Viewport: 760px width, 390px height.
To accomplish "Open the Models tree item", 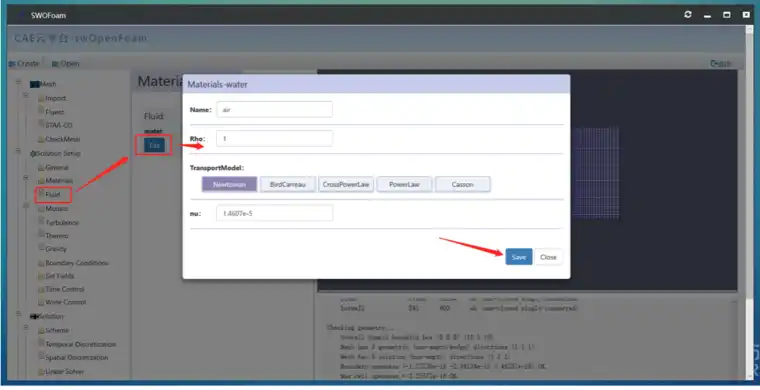I will click(x=57, y=209).
